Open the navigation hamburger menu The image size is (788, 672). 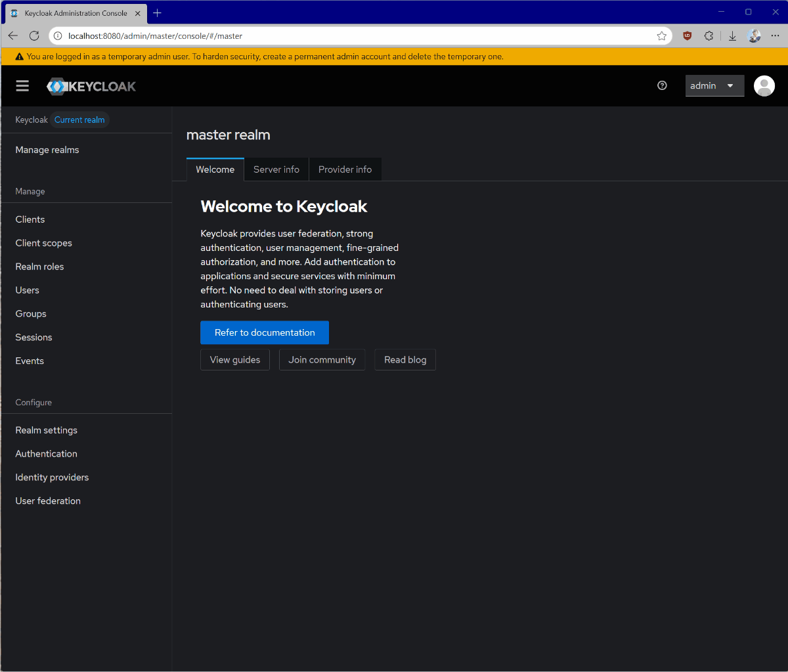click(x=22, y=85)
